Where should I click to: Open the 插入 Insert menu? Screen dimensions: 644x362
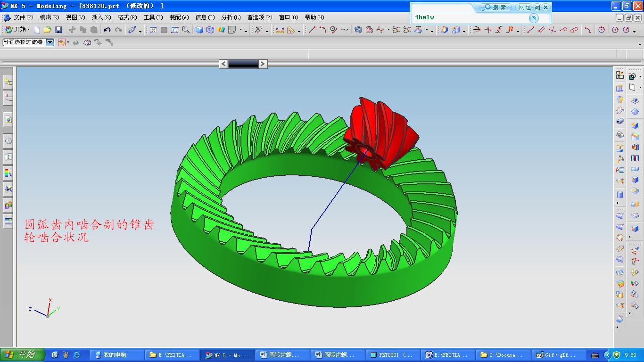101,17
